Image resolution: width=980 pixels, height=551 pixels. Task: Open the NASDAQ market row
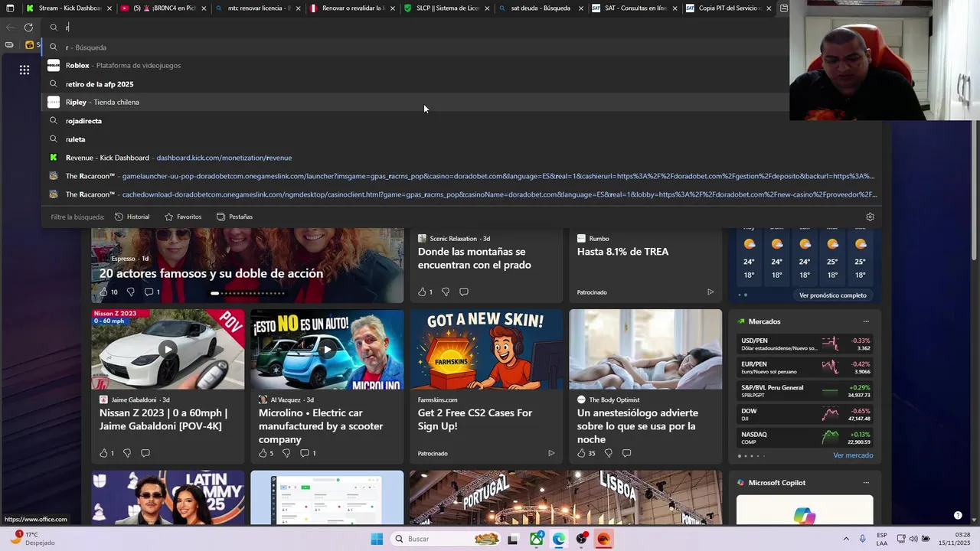805,438
